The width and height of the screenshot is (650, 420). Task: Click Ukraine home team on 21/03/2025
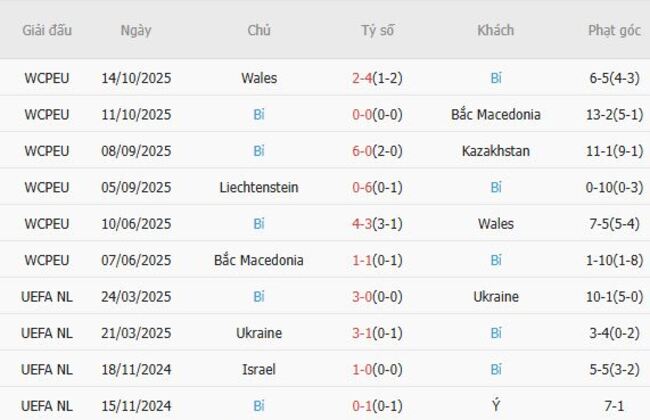point(259,333)
